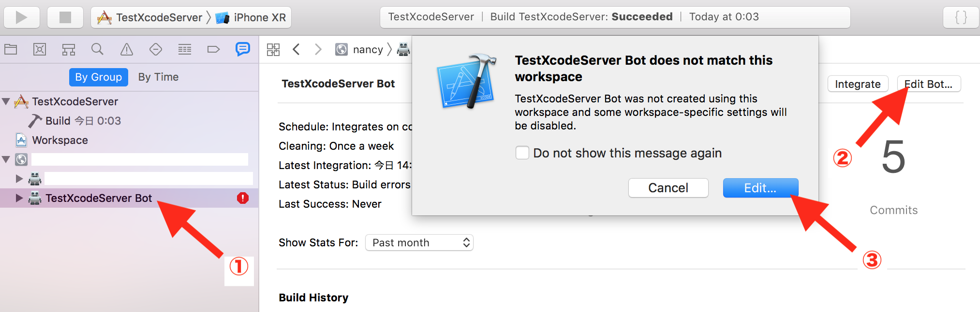
Task: Click the Run play button
Action: point(21,17)
